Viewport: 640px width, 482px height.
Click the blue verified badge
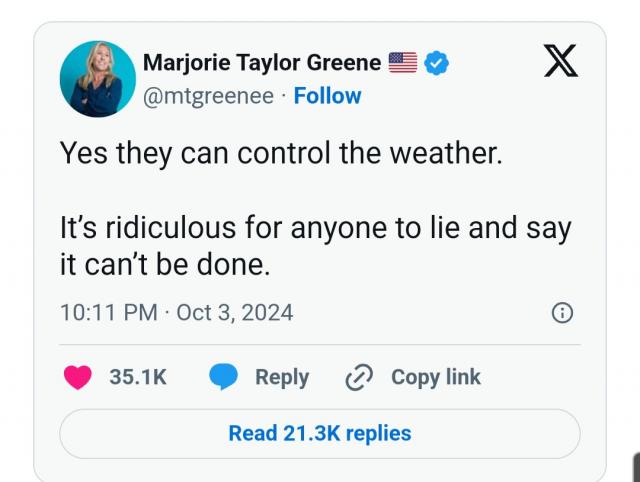pyautogui.click(x=436, y=63)
